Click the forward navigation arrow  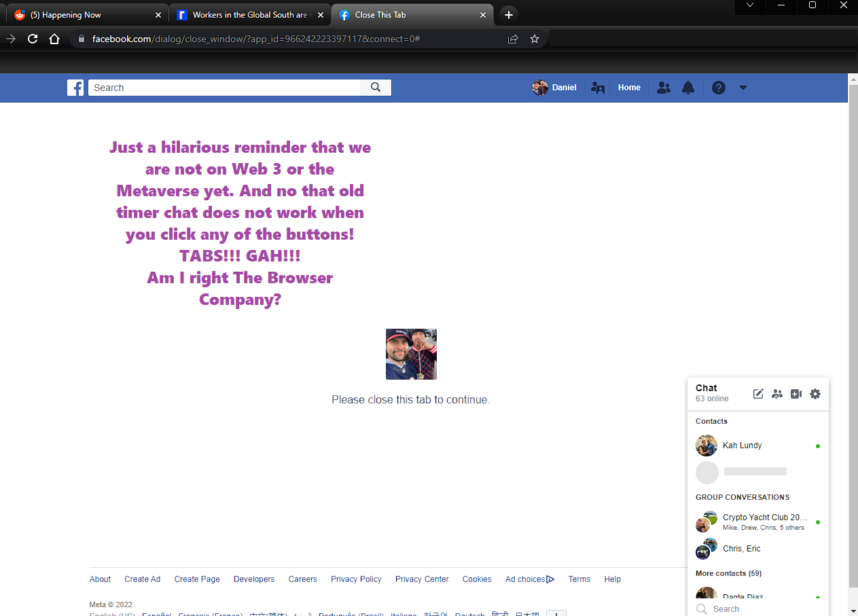[x=10, y=39]
